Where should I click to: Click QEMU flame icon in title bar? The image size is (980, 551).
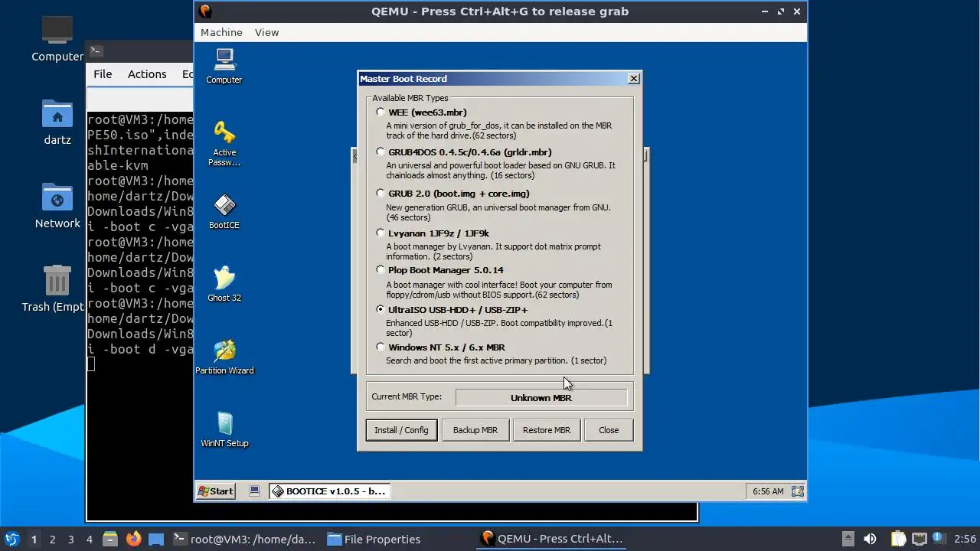(204, 11)
